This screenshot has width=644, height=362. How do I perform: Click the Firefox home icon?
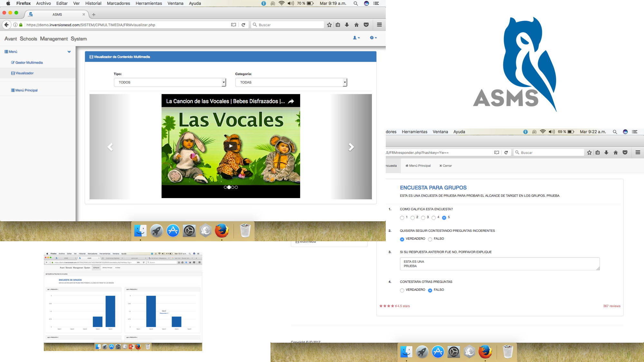(356, 25)
